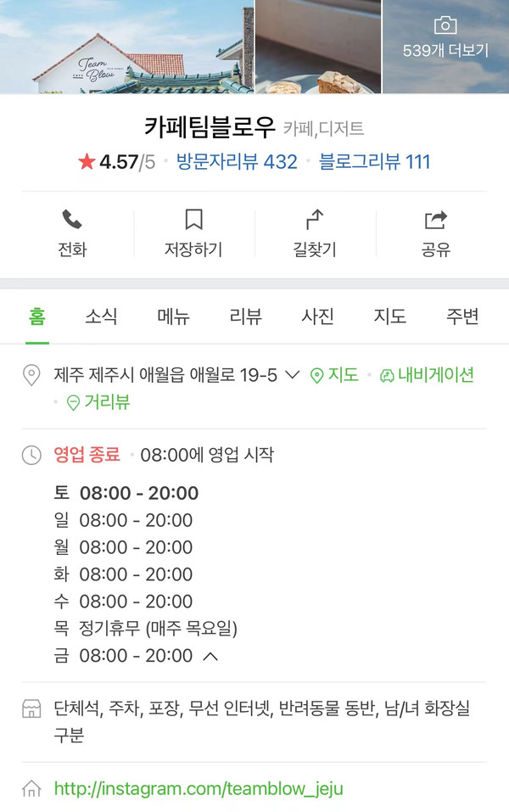Tap the directions arrow icon
This screenshot has height=812, width=509.
(x=314, y=221)
